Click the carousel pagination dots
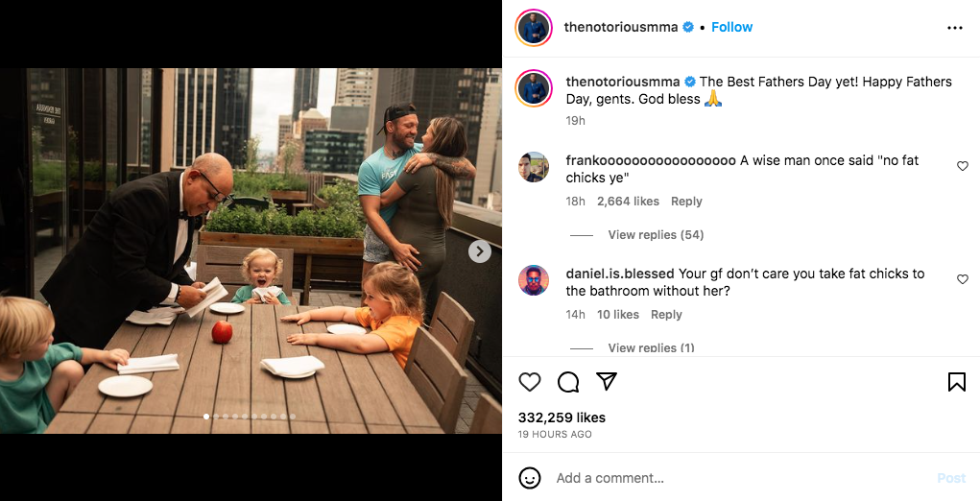This screenshot has height=501, width=980. [250, 417]
